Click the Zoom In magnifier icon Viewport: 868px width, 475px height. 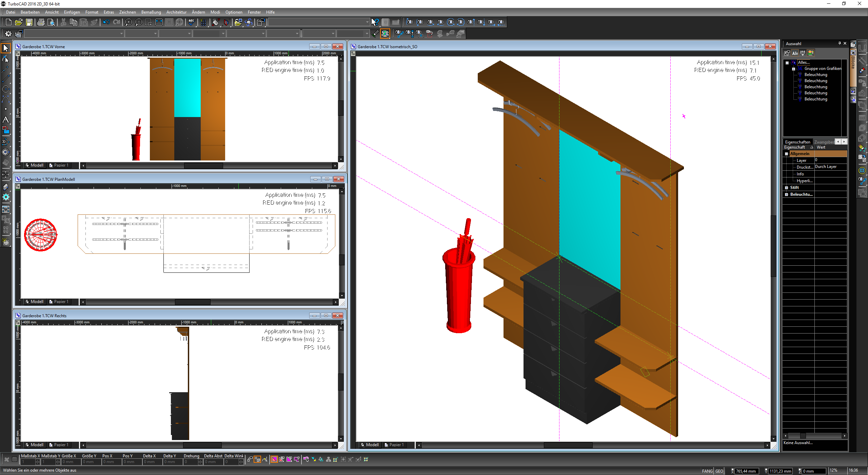click(x=128, y=22)
